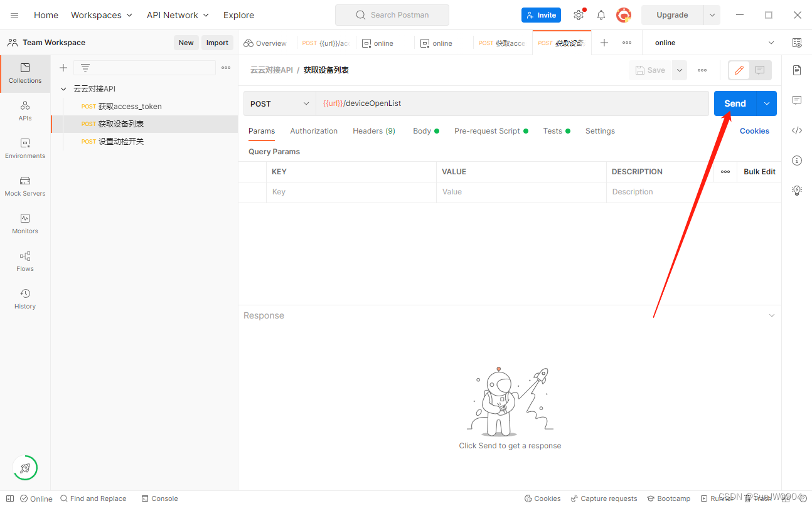Image resolution: width=812 pixels, height=506 pixels.
Task: Open the online environment selector
Action: point(715,43)
